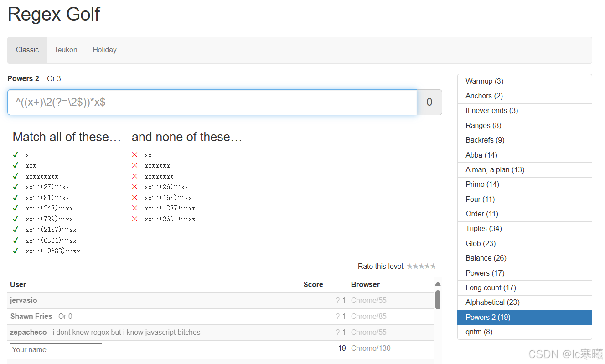This screenshot has width=605, height=364.
Task: Rate this level using the stars
Action: point(421,266)
